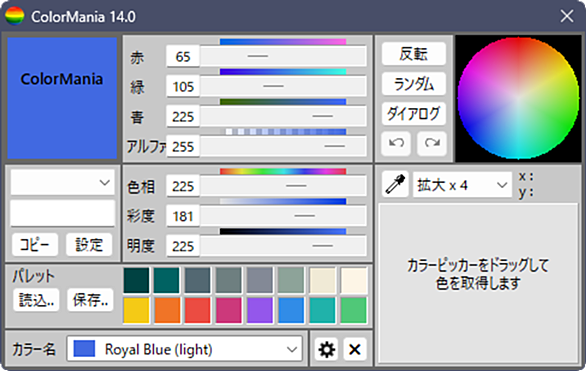Click the 設定 (set) button

[89, 245]
